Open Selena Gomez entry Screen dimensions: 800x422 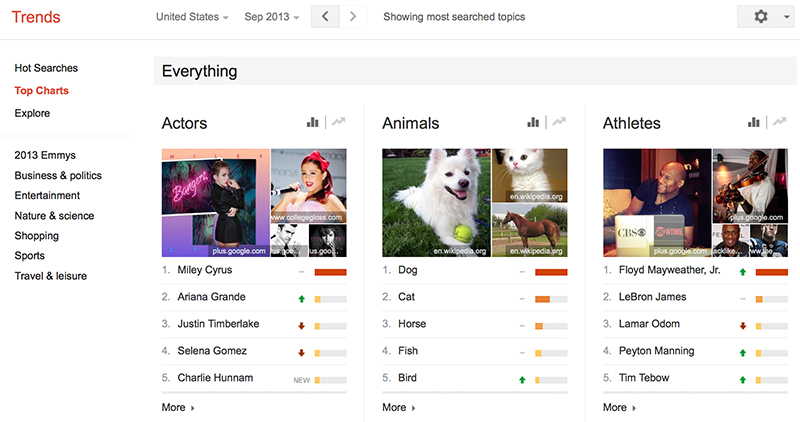click(x=212, y=351)
